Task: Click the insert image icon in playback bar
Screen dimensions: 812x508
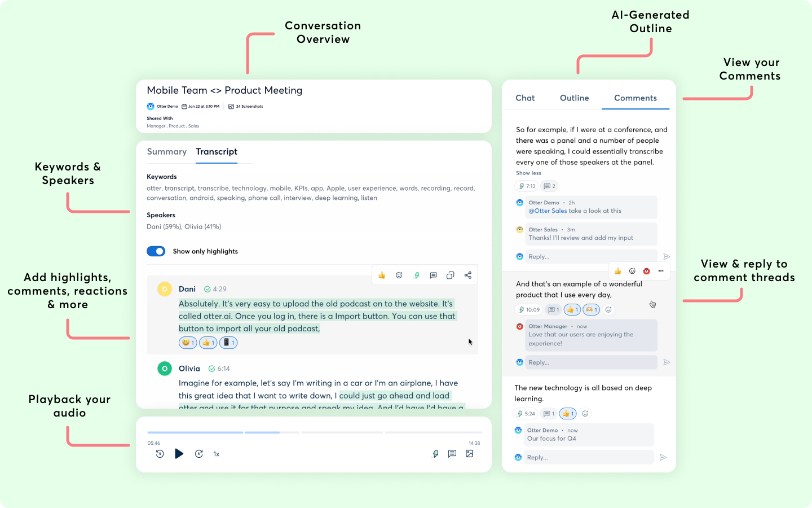Action: [x=469, y=454]
